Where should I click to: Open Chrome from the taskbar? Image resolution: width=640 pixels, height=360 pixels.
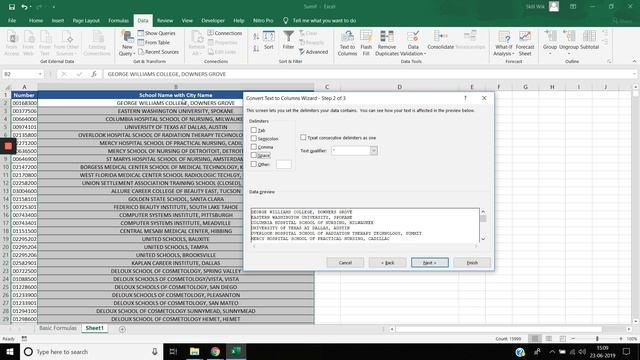tap(215, 351)
